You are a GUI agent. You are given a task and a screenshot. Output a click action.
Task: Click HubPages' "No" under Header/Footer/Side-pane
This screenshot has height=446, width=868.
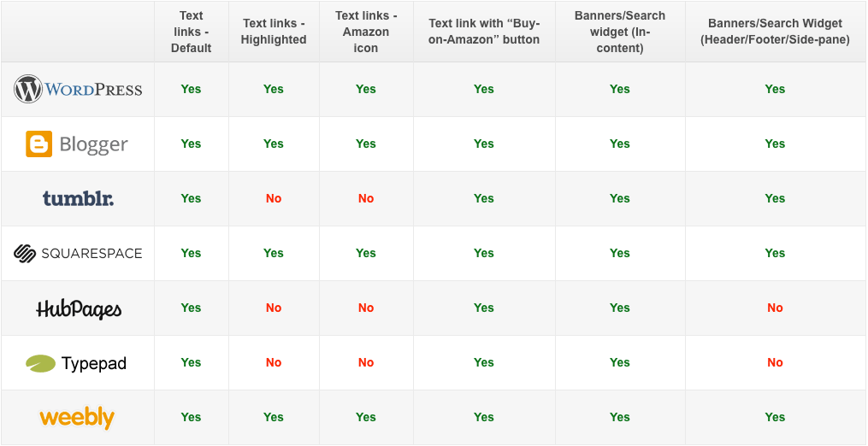(x=775, y=308)
